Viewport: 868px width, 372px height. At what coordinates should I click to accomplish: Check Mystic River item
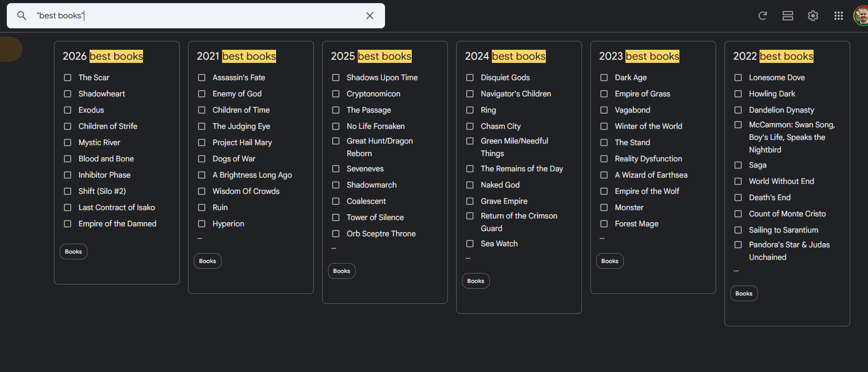coord(68,143)
